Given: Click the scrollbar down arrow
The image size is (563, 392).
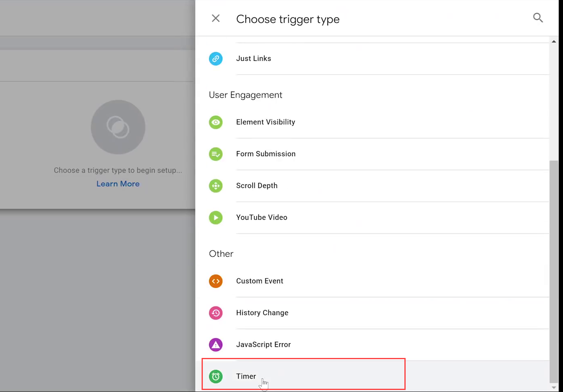Looking at the screenshot, I should [554, 388].
